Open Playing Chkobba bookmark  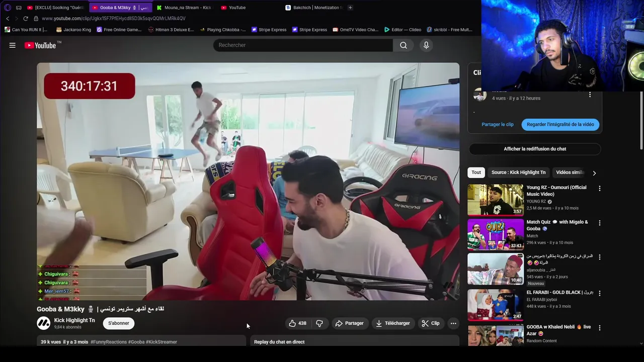pos(223,30)
